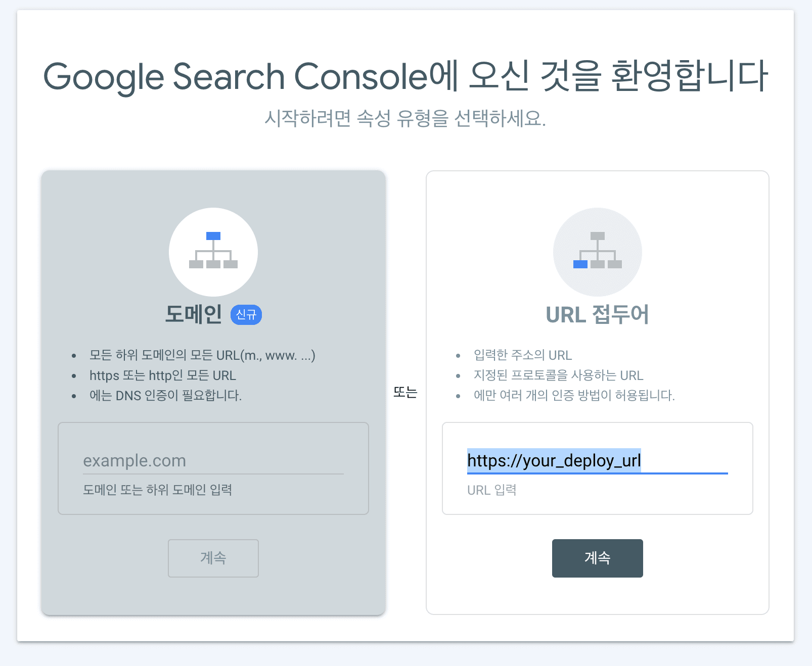Click the 또는 separator text
This screenshot has height=666, width=812.
point(405,392)
